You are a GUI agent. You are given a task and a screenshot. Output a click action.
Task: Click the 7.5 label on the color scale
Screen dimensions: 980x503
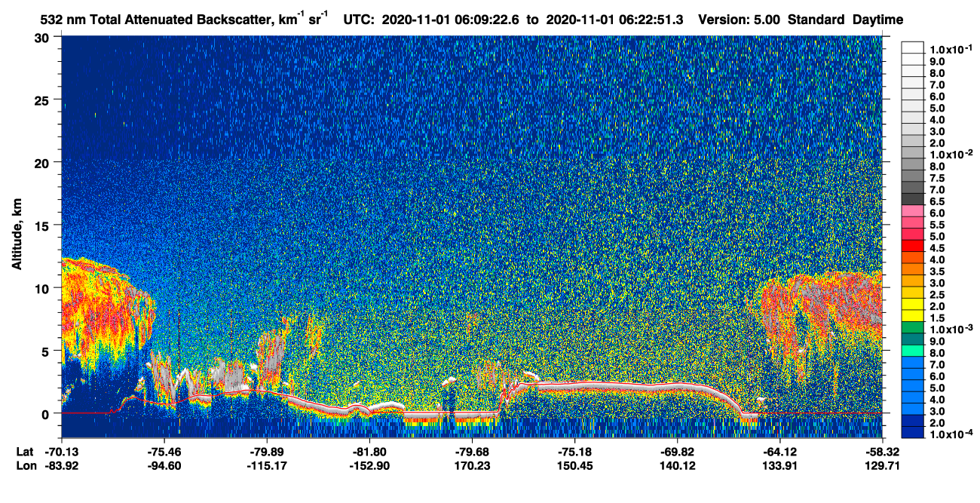click(936, 179)
